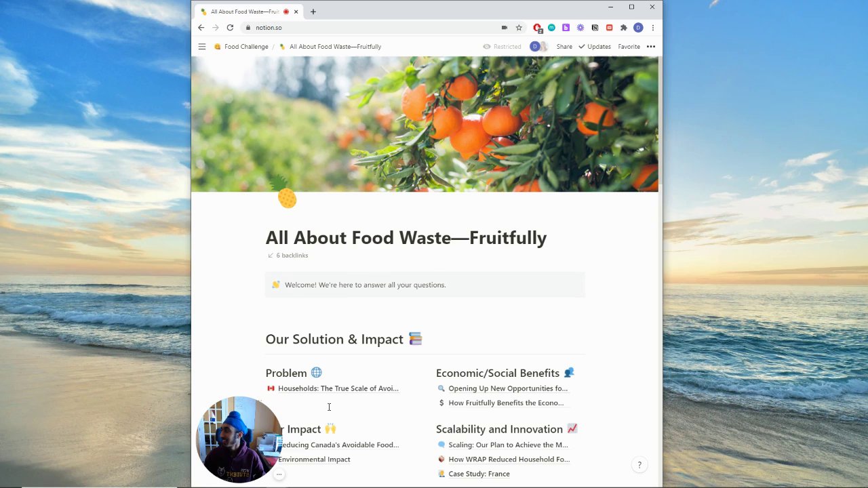Click the Food Challenge breadcrumb emoji icon
The width and height of the screenshot is (868, 488).
[218, 47]
